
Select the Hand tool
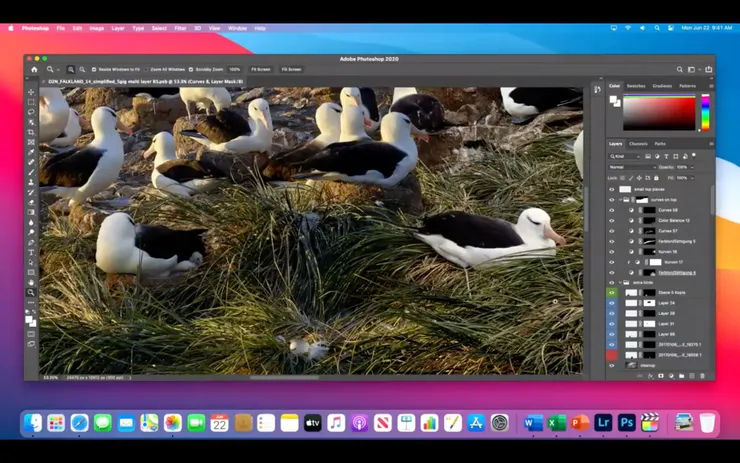(x=31, y=282)
